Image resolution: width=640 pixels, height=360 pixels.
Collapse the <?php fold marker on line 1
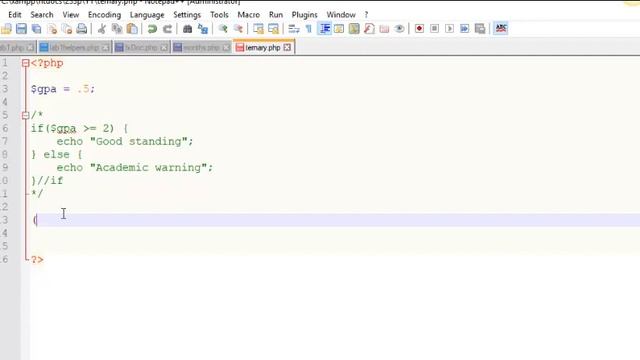pos(25,63)
